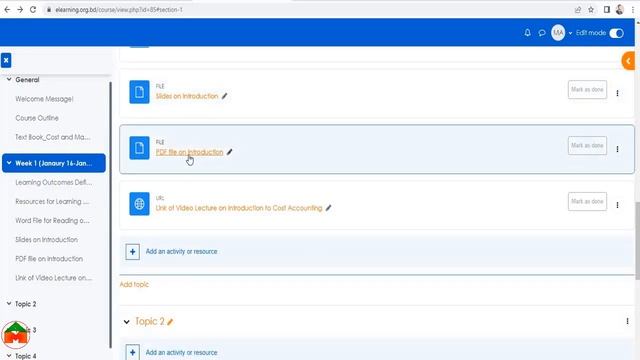
Task: Open actions menu for Video Lecture link
Action: coord(617,205)
